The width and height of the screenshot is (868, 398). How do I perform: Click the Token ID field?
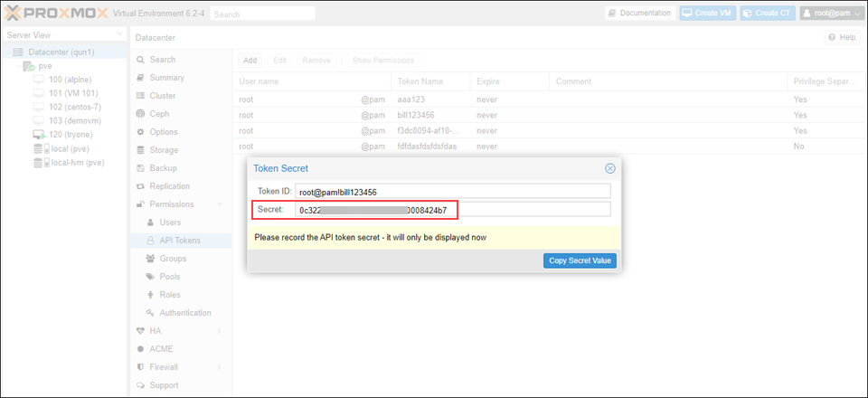tap(452, 192)
